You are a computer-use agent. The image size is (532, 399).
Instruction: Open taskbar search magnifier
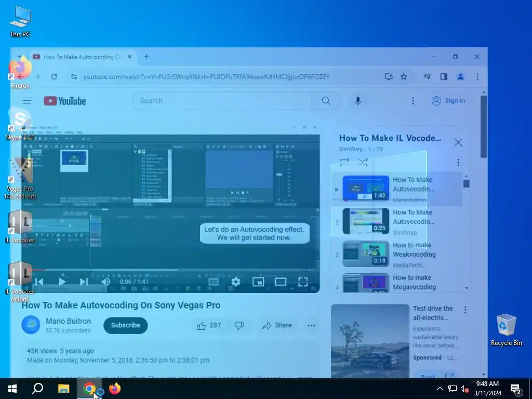pyautogui.click(x=37, y=389)
